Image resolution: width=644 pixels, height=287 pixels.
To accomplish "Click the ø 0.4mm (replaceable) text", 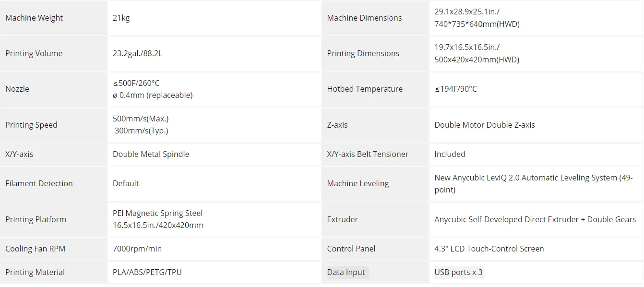I will pyautogui.click(x=153, y=96).
